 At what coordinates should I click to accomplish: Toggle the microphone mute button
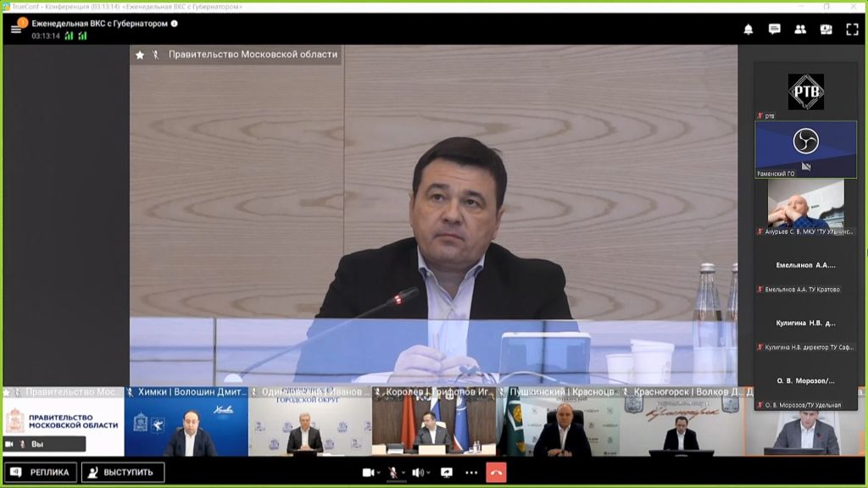[393, 473]
